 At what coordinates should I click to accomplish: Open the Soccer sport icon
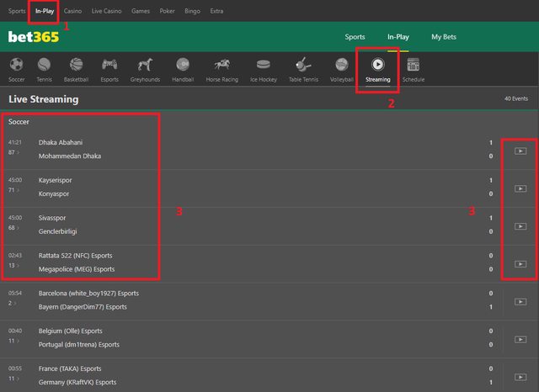point(17,65)
